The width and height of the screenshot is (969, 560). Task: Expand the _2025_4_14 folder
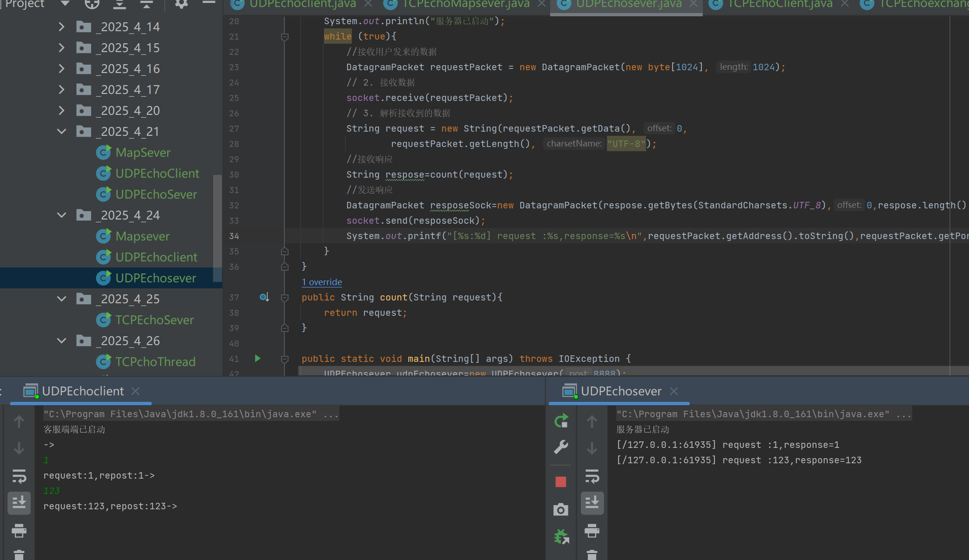click(x=61, y=27)
